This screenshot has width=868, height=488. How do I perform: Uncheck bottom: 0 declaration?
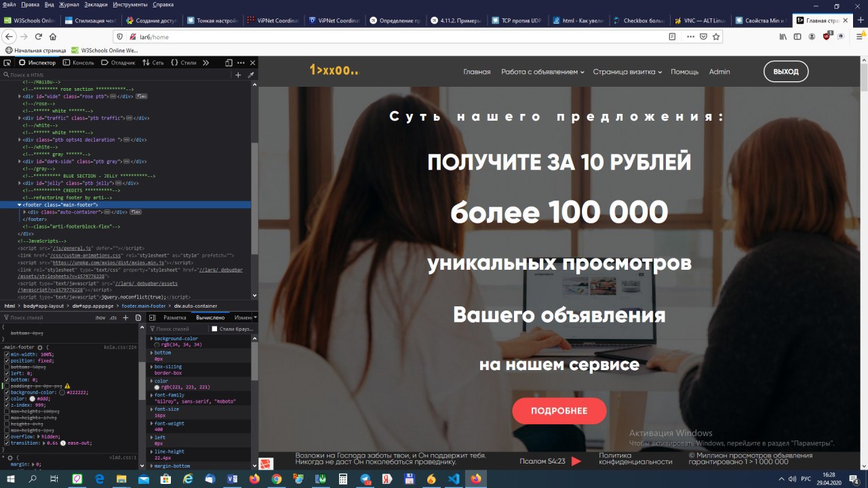click(x=7, y=380)
